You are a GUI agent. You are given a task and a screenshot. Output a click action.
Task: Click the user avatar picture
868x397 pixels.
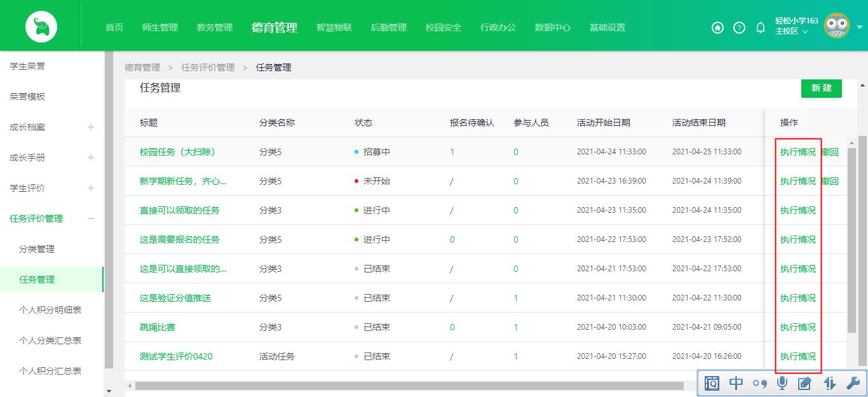click(x=836, y=25)
